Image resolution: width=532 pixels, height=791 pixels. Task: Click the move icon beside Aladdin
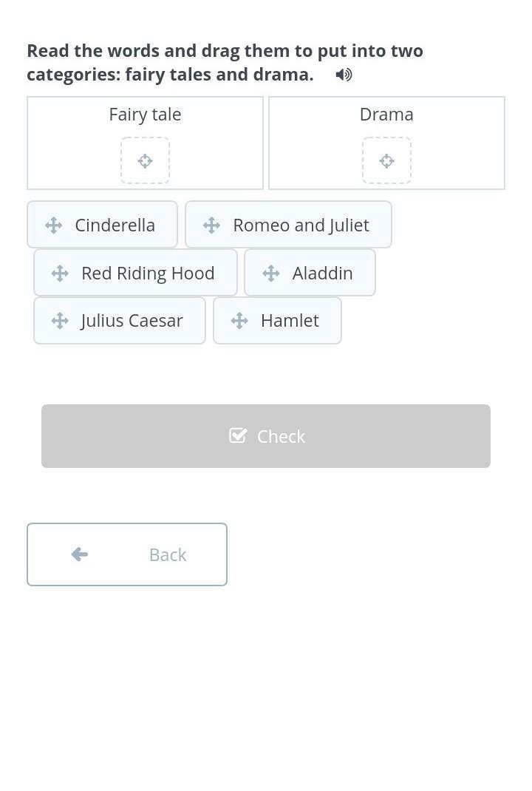(x=271, y=274)
